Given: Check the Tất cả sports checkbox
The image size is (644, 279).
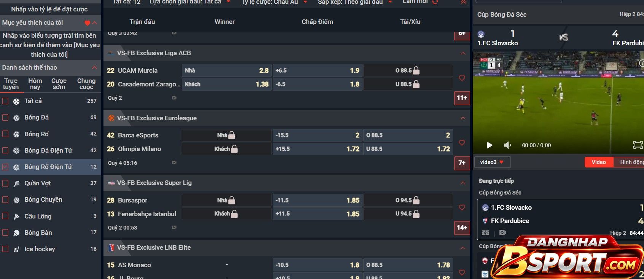Looking at the screenshot, I should [x=5, y=101].
